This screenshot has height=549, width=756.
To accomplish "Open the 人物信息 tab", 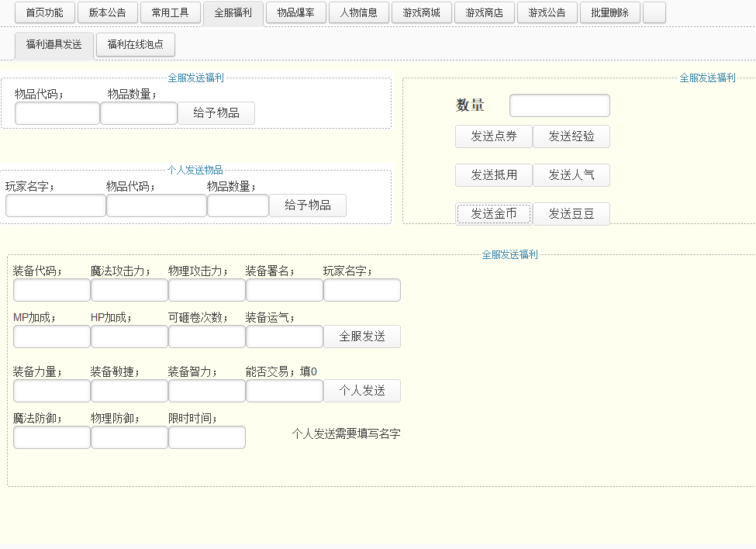I will coord(358,13).
